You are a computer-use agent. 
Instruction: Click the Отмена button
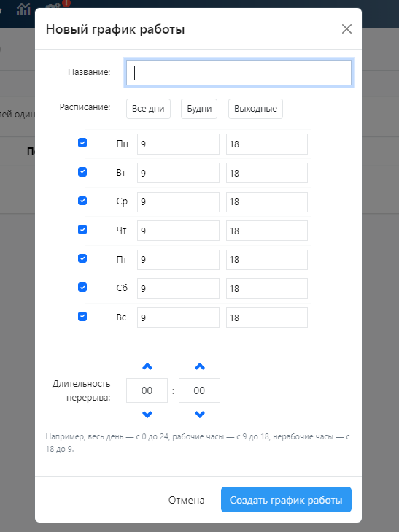click(187, 500)
